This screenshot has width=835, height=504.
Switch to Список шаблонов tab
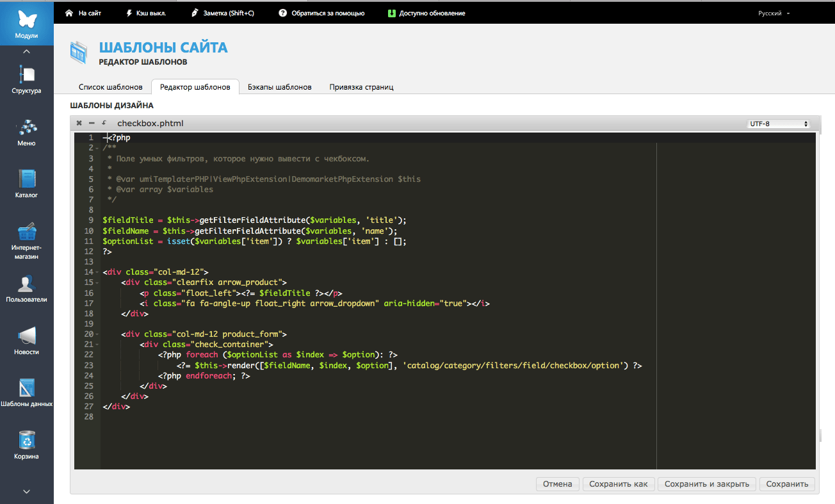(111, 87)
